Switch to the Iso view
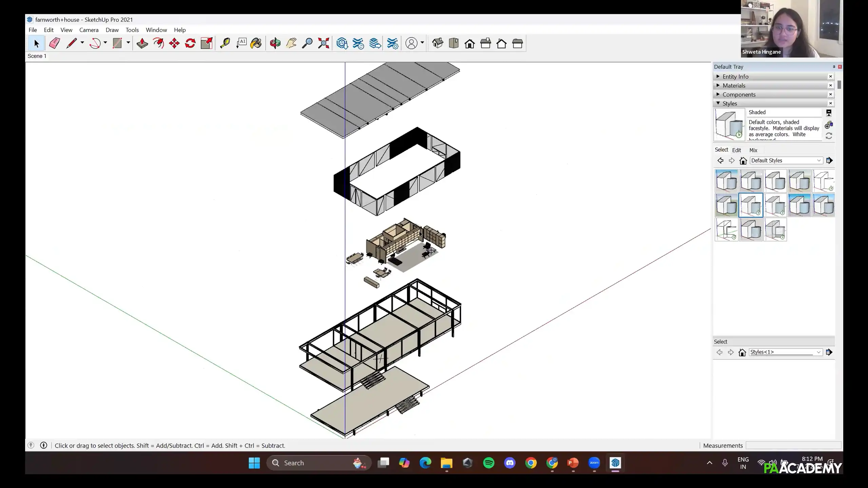The image size is (868, 488). tap(438, 43)
